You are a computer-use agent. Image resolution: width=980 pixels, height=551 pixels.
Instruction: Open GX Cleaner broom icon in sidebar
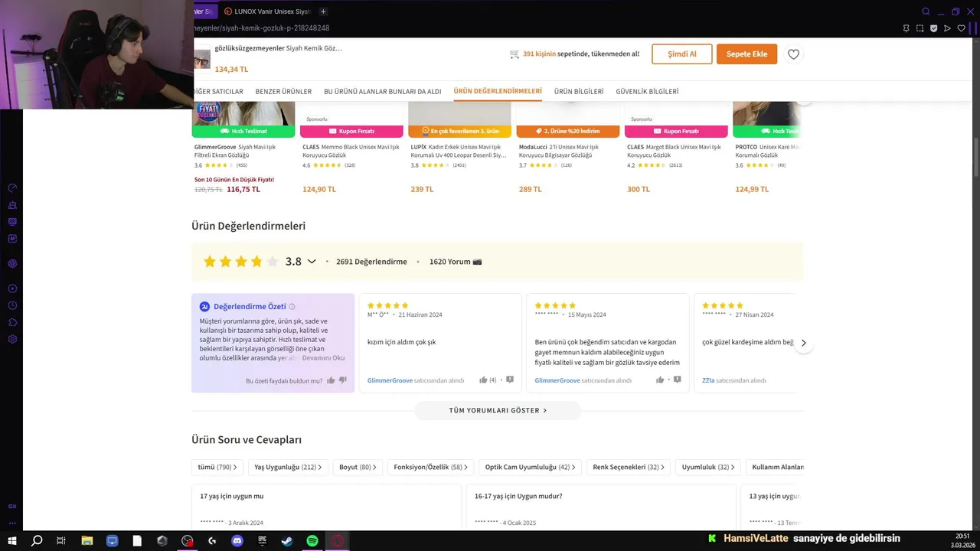coord(12,205)
